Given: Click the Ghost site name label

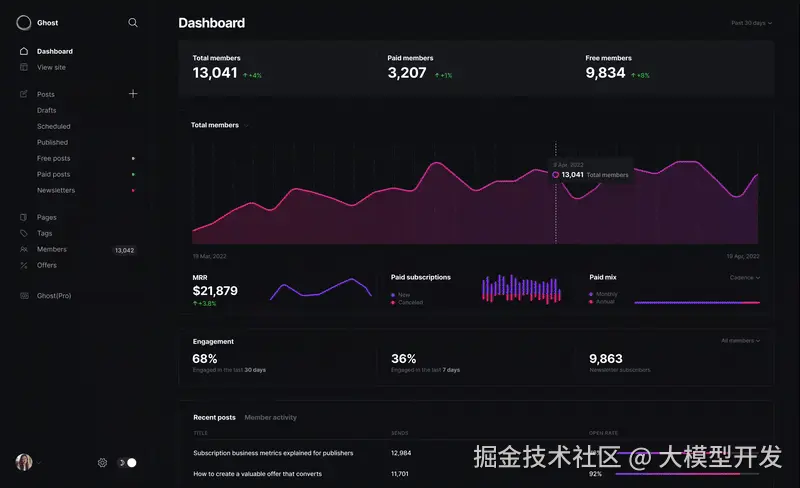Looking at the screenshot, I should 47,22.
